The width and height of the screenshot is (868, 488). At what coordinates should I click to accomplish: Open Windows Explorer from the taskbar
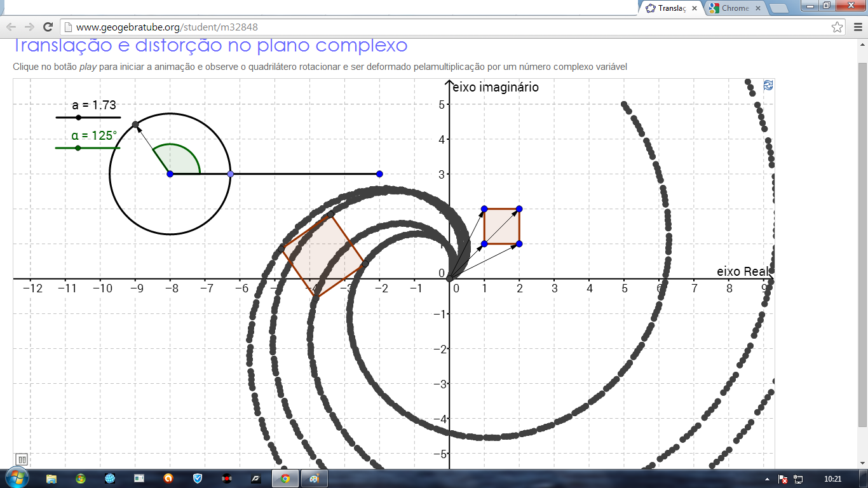[51, 478]
